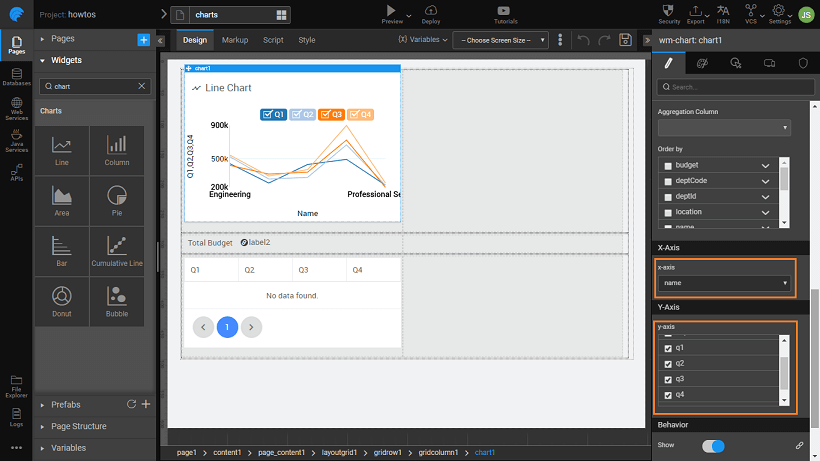
Task: Open the File Explorer sidebar icon
Action: [16, 384]
